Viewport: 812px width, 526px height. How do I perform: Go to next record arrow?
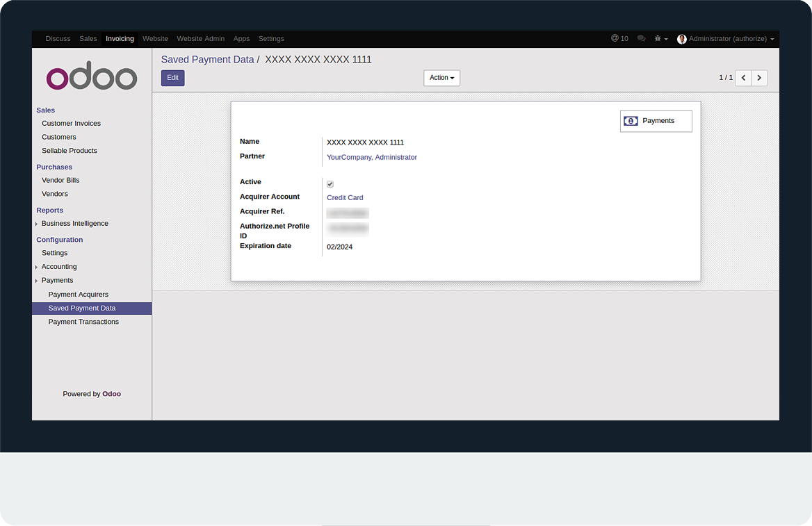[x=759, y=78]
